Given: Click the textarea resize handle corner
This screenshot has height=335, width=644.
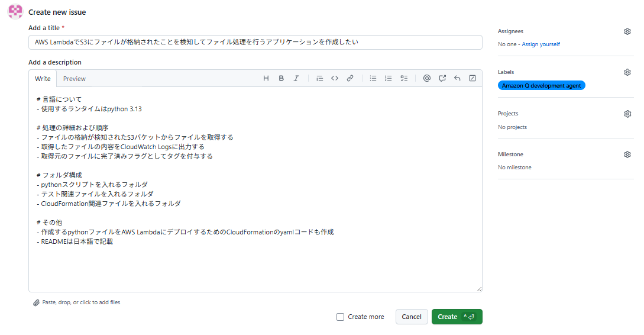Looking at the screenshot, I should point(479,289).
